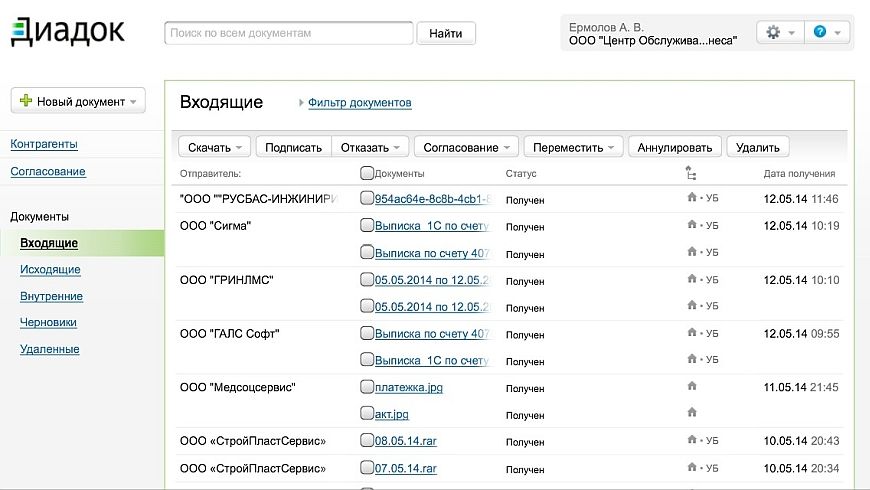Click the house icon in the ООО "ГАЛС Софт" first row

click(692, 332)
